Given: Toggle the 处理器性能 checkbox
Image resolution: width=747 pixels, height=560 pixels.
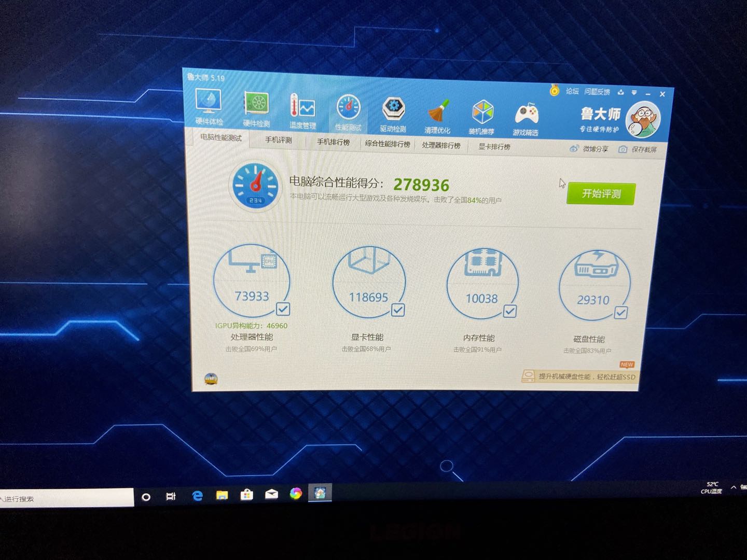Looking at the screenshot, I should 283,310.
